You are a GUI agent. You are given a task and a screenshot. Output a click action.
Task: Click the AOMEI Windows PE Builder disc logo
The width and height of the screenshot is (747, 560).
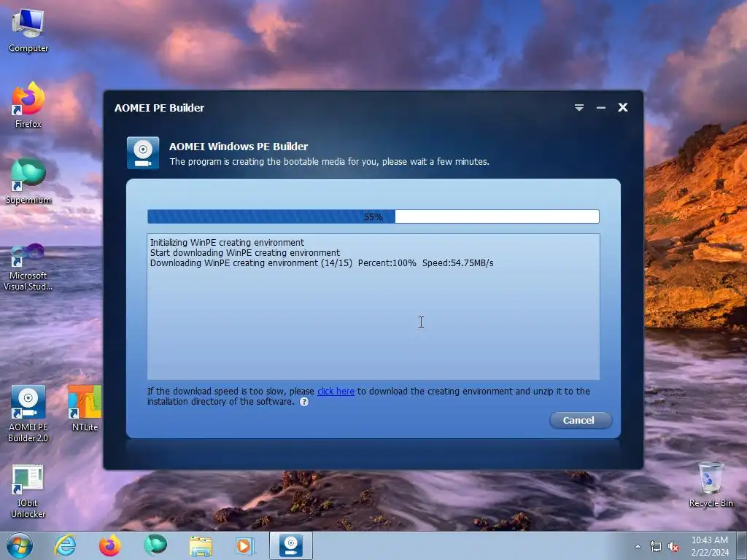(143, 153)
